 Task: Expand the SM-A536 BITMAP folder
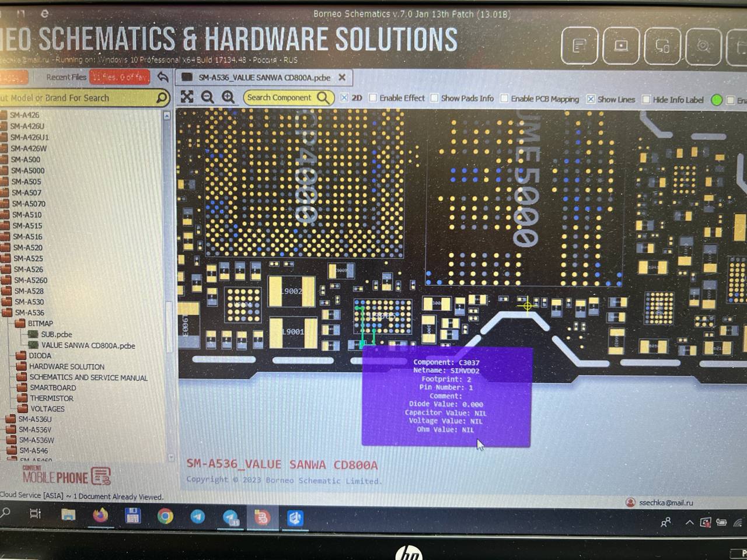(x=20, y=323)
